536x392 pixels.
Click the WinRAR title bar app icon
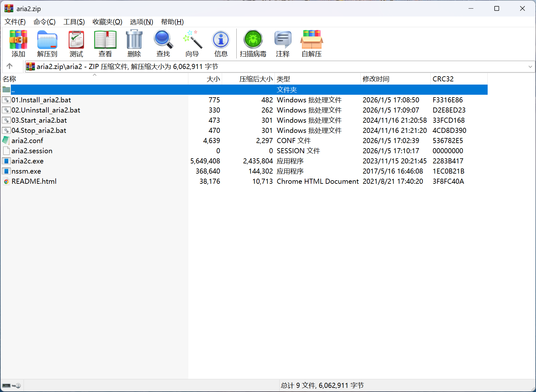point(9,9)
